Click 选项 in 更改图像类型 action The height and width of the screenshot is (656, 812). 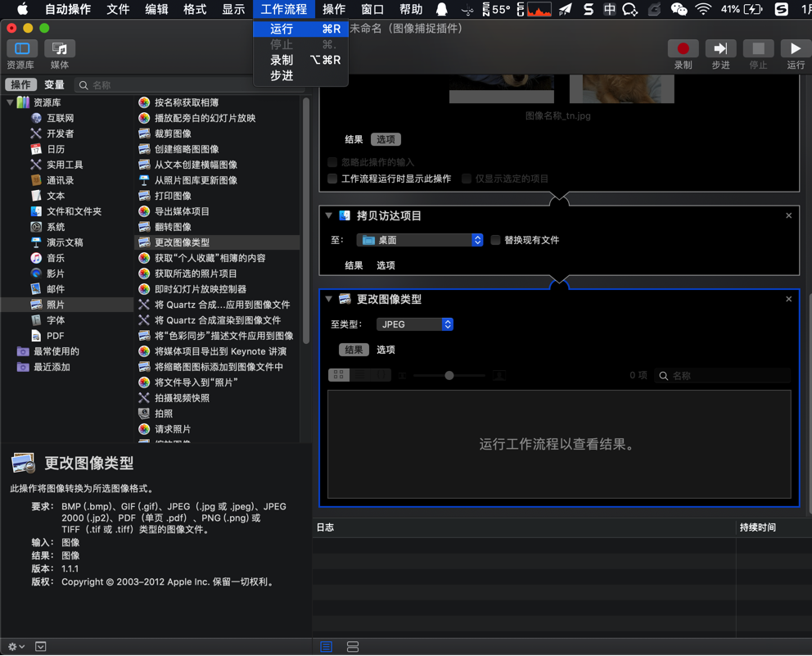coord(386,350)
